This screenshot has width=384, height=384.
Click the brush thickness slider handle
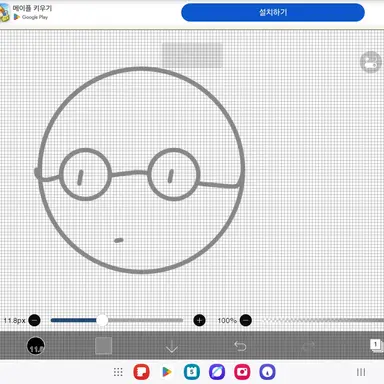point(102,320)
